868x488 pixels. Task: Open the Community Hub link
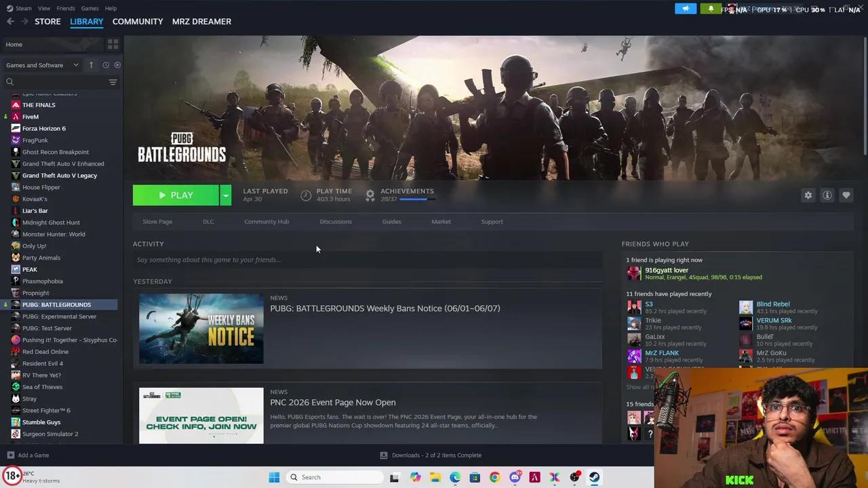click(267, 222)
